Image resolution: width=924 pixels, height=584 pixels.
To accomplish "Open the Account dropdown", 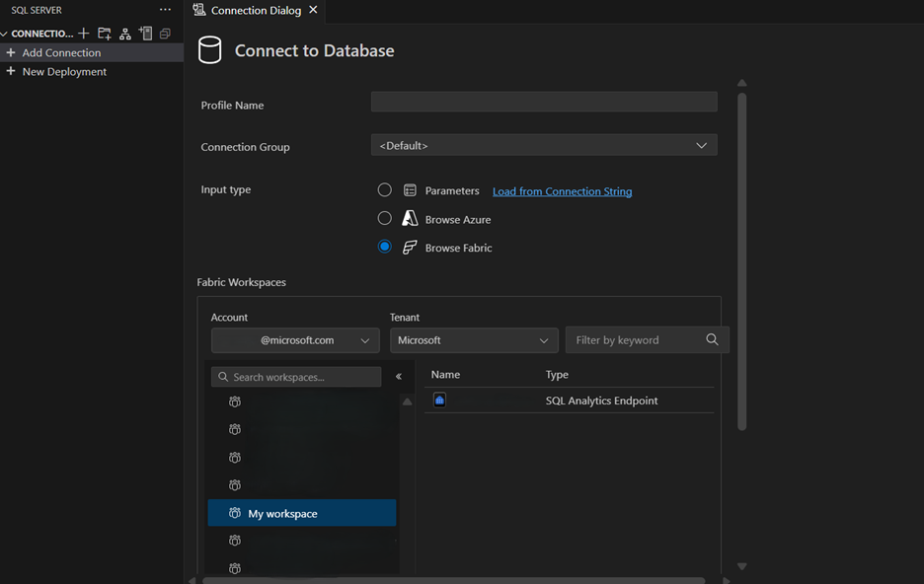I will (x=294, y=340).
